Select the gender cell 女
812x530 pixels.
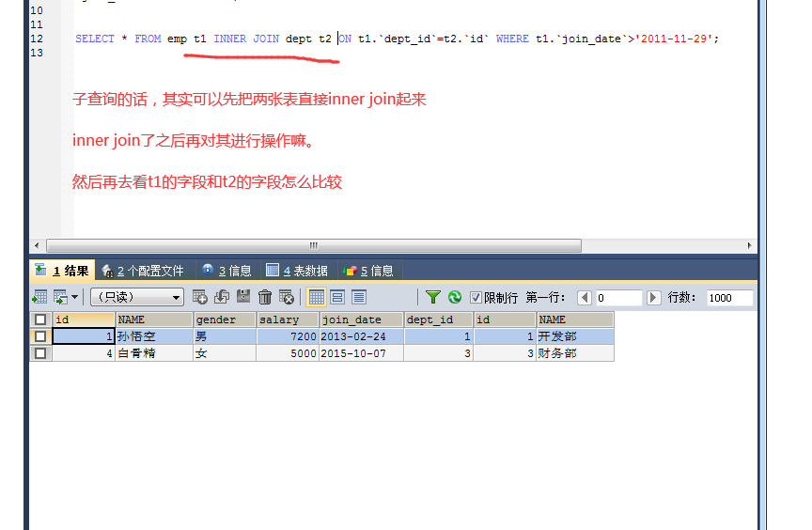225,353
